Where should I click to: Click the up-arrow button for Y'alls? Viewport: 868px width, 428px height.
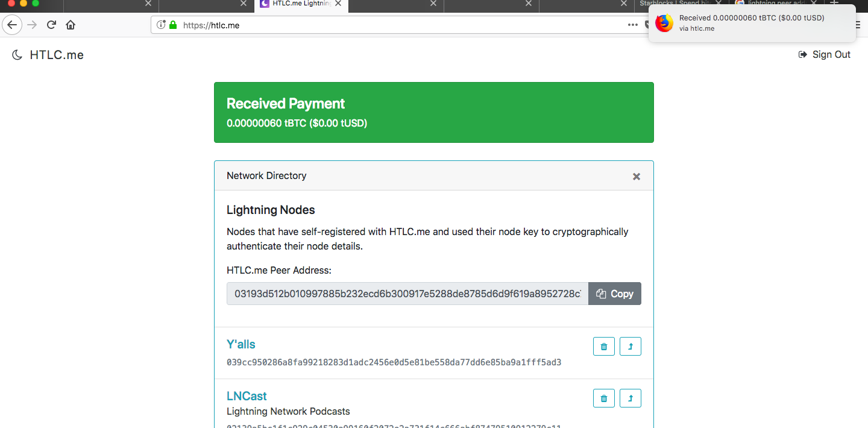pos(631,347)
